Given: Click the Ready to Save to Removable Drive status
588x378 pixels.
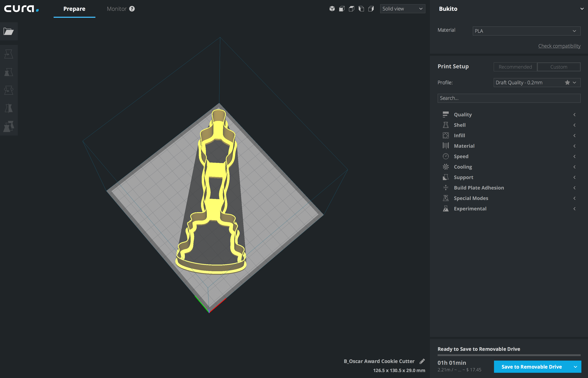Looking at the screenshot, I should pyautogui.click(x=479, y=349).
